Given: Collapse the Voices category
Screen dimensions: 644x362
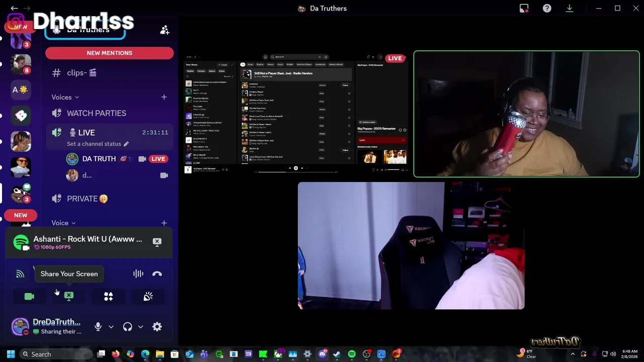Looking at the screenshot, I should (65, 97).
